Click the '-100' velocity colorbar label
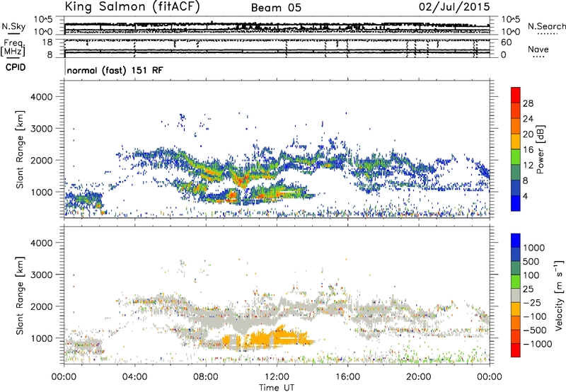Viewport: 566px width, 392px height. click(x=535, y=316)
